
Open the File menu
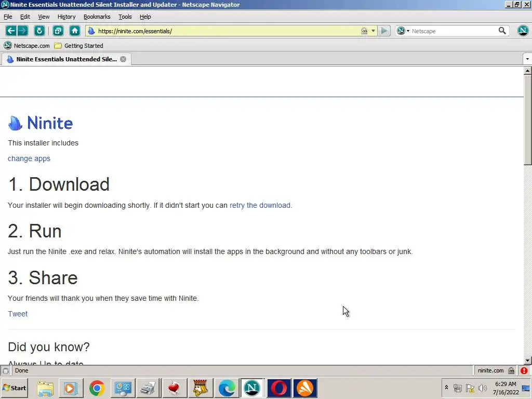(8, 17)
